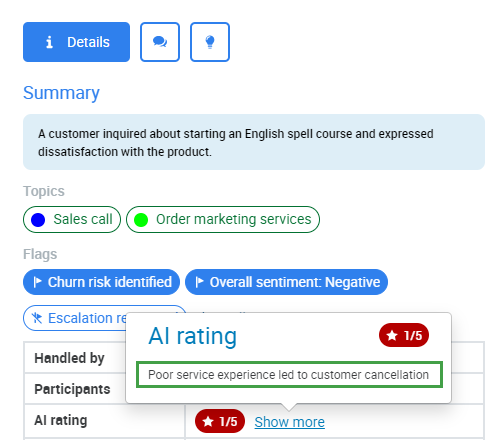500x440 pixels.
Task: Click the info icon on Details button
Action: point(49,42)
